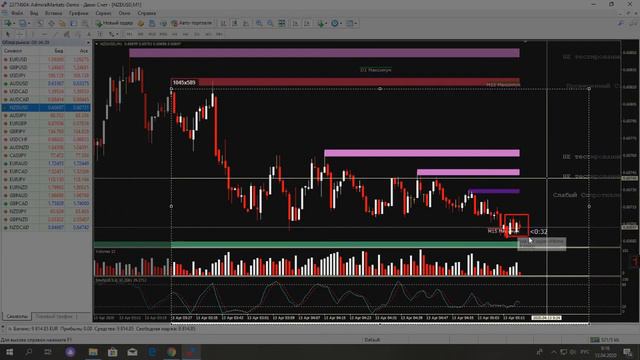Toggle the Авто-торговля button
The image size is (640, 360).
(x=192, y=23)
